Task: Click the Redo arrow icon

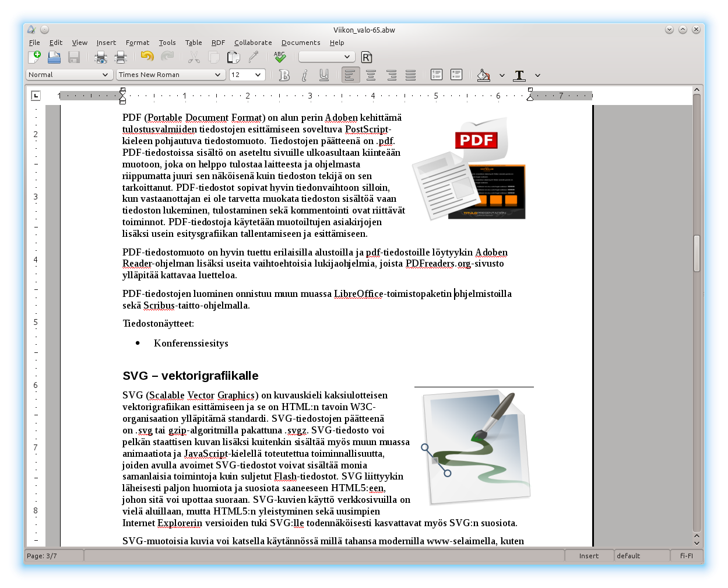Action: [167, 57]
